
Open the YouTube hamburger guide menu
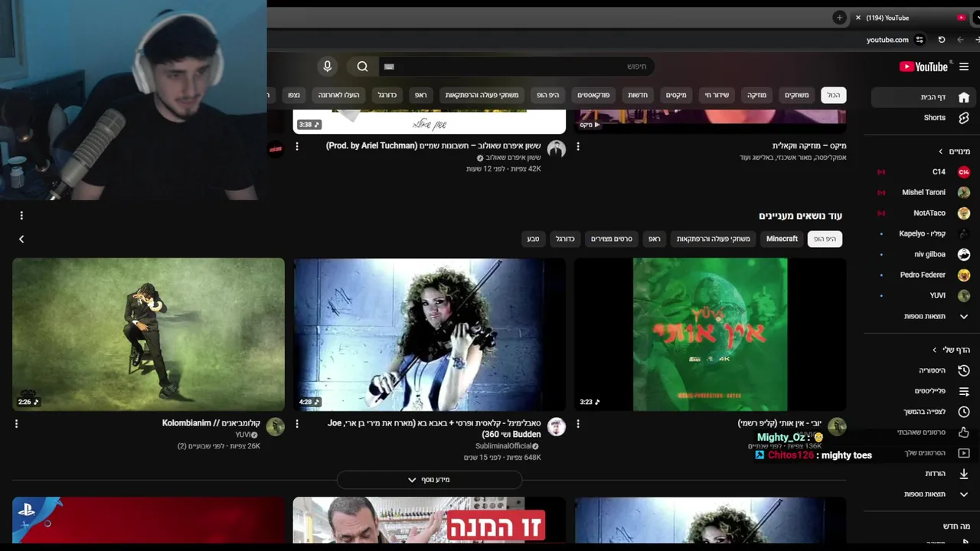click(x=964, y=67)
